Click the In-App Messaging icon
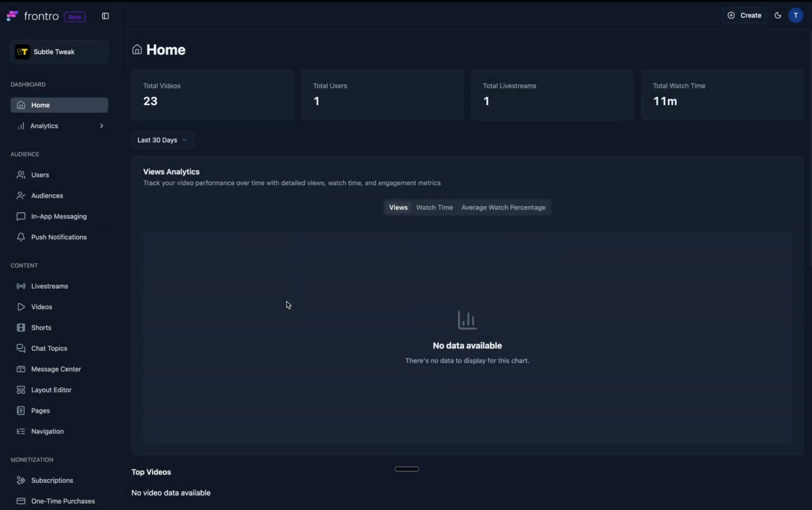This screenshot has height=510, width=812. click(21, 216)
